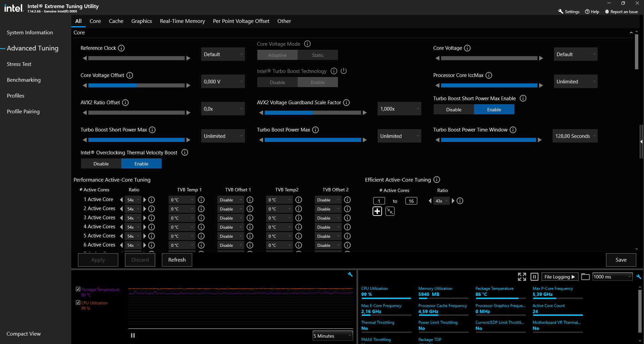Open Core Voltage info icon
Viewport: 644px width, 344px height.
(467, 48)
